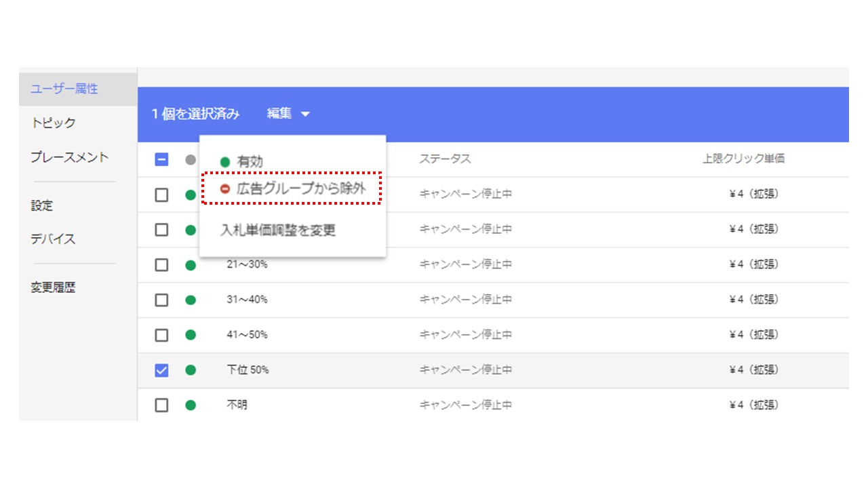The height and width of the screenshot is (488, 868).
Task: Check the 31~40% row checkbox
Action: click(161, 300)
